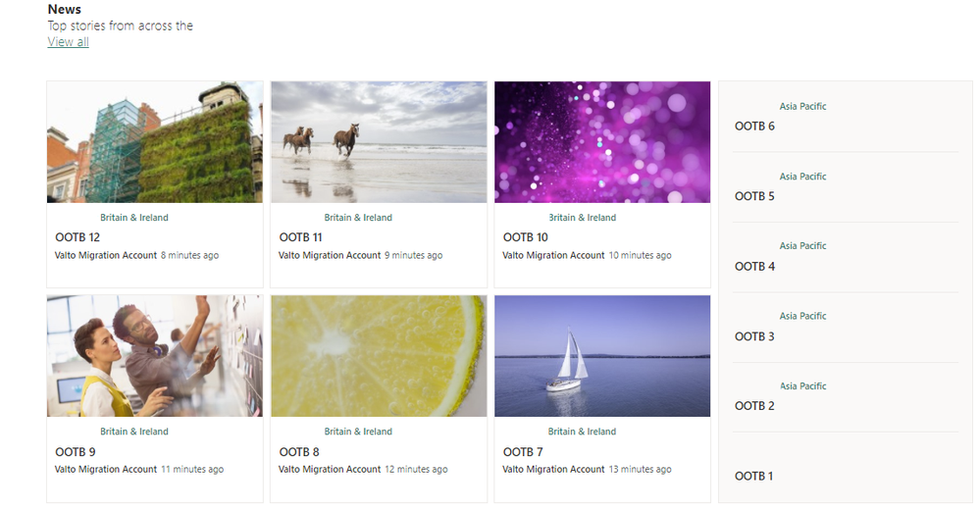Open the purple bokeh image thumbnail

pyautogui.click(x=602, y=142)
